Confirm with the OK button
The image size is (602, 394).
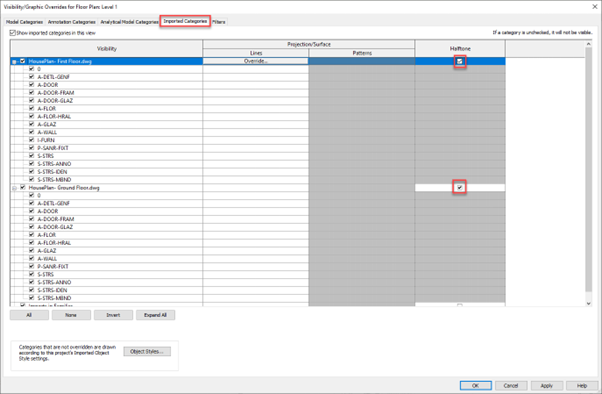(x=476, y=386)
